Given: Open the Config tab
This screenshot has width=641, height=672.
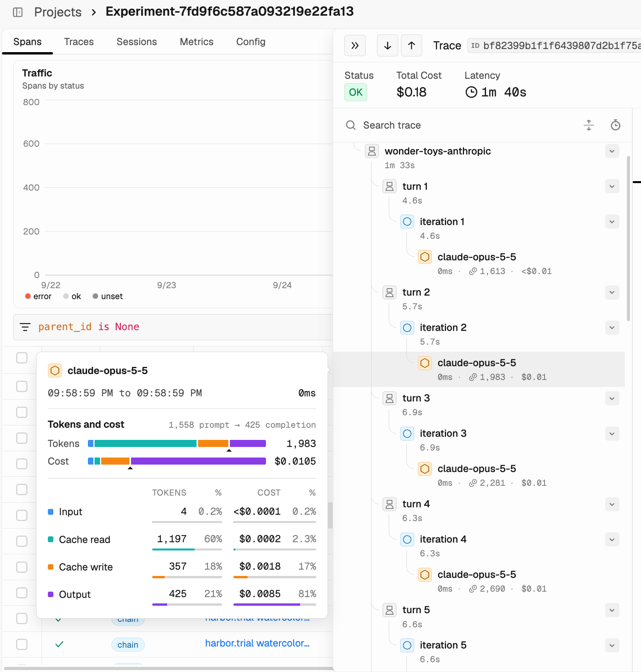Looking at the screenshot, I should click(251, 42).
